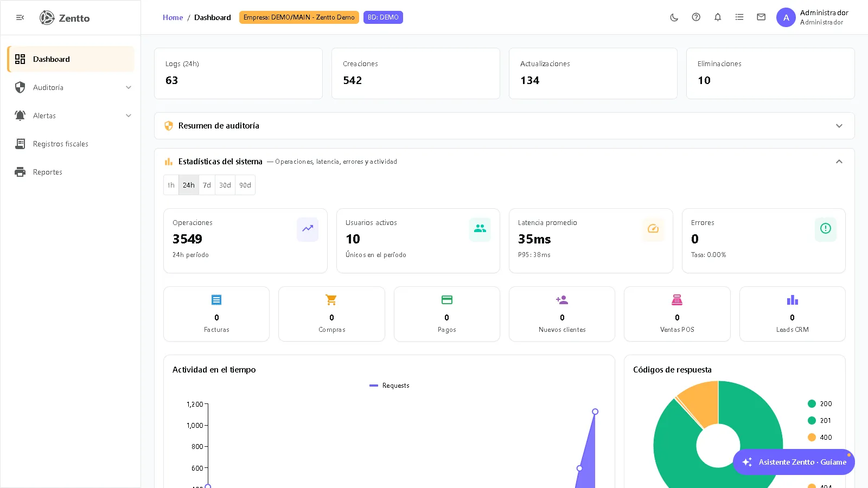Click the Leads CRM bar chart icon
The height and width of the screenshot is (488, 868).
point(793,300)
